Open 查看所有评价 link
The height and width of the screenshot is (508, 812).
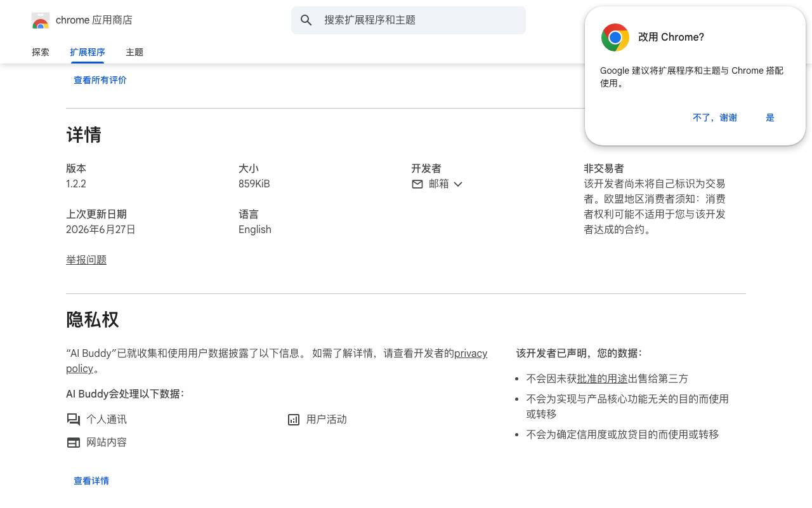(x=100, y=80)
